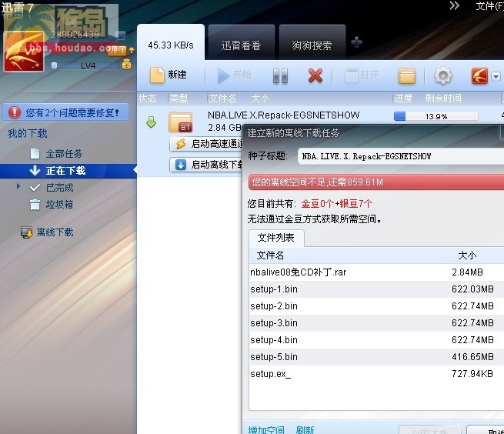Click the 种子标题 input field
Viewport: 504px width, 434px height.
(x=401, y=156)
